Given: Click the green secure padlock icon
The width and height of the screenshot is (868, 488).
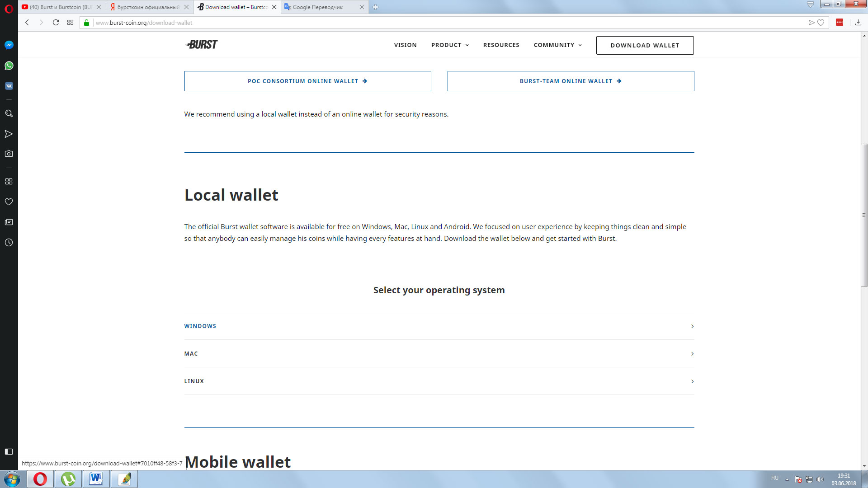Looking at the screenshot, I should coord(86,23).
